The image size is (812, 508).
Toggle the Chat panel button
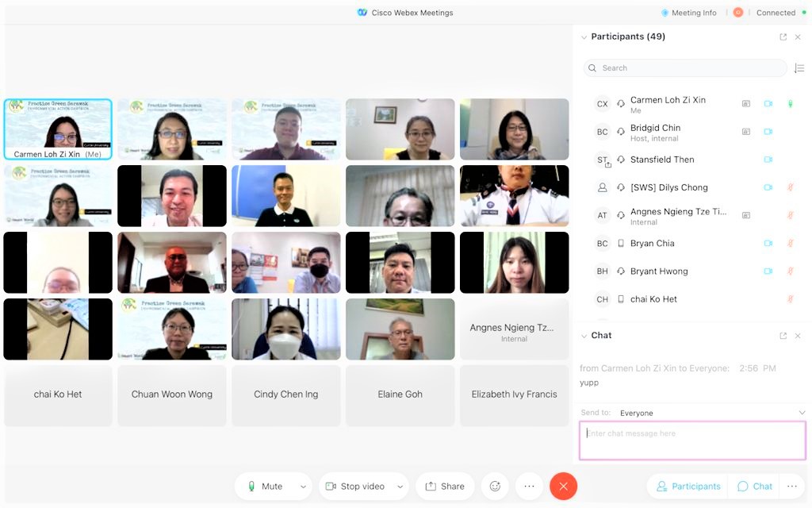coord(754,487)
